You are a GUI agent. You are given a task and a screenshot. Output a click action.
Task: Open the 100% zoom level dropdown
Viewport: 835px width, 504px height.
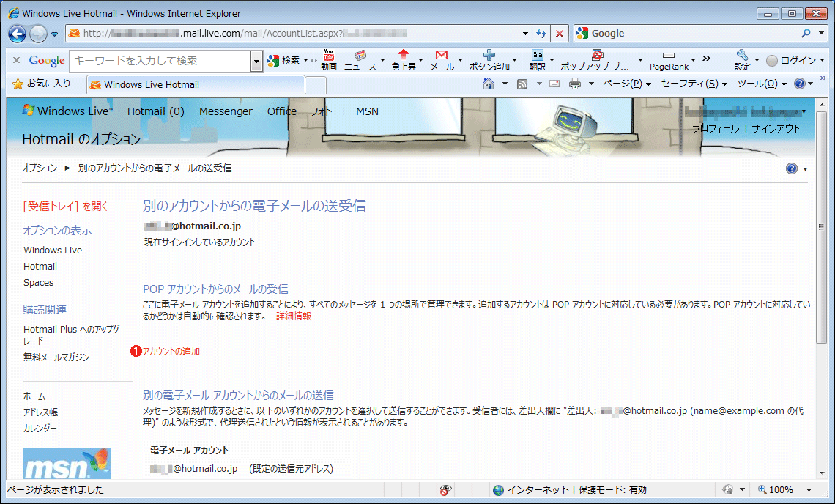pos(809,489)
